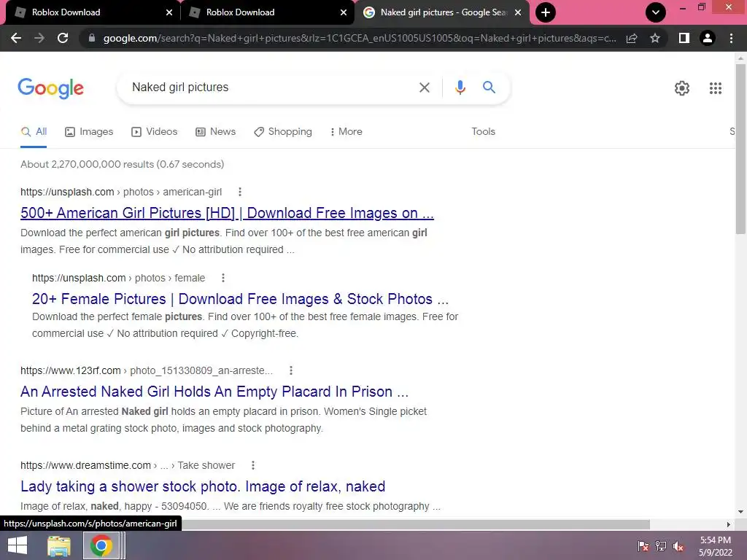The height and width of the screenshot is (560, 747).
Task: Click the https://www.dreamstime.com breadcrumb text
Action: pos(86,465)
